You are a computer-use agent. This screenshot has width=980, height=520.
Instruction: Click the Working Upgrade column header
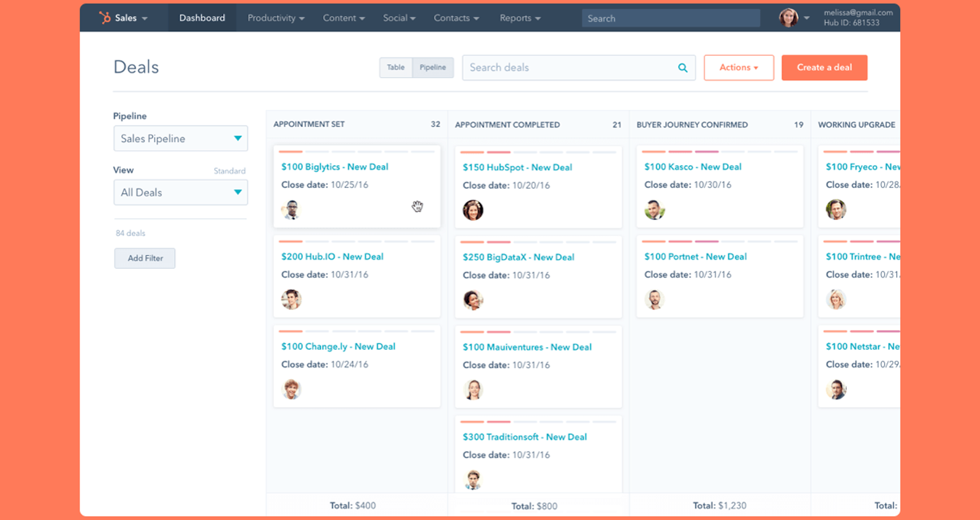point(856,124)
